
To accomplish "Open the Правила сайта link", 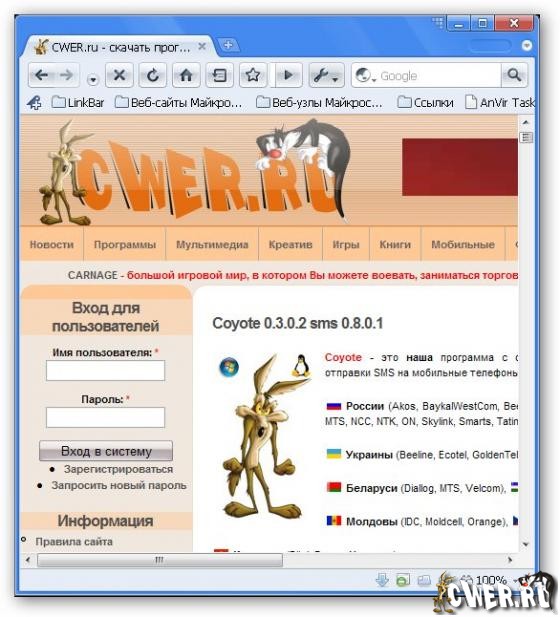I will point(74,541).
